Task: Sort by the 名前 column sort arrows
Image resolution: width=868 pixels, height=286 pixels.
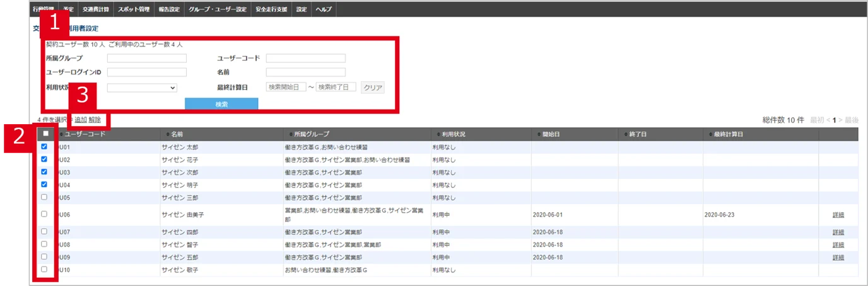Action: [x=167, y=134]
